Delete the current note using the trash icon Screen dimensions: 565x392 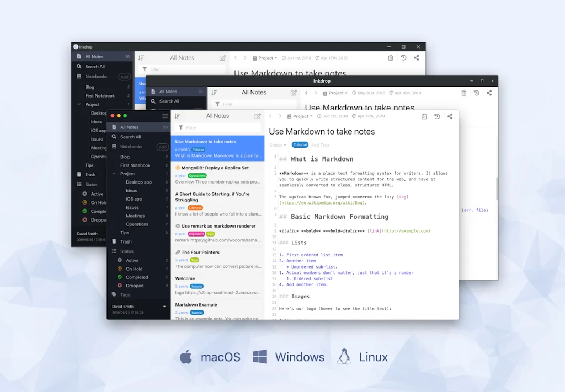pos(424,116)
